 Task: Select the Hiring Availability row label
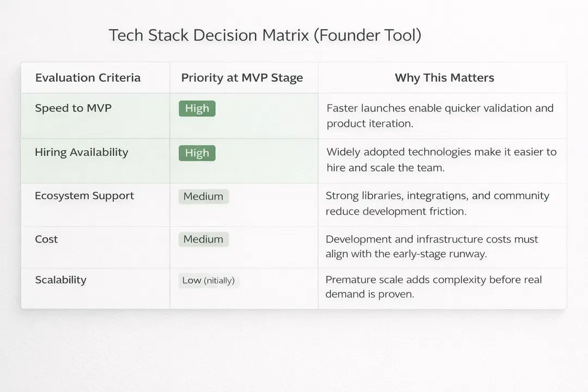(81, 152)
